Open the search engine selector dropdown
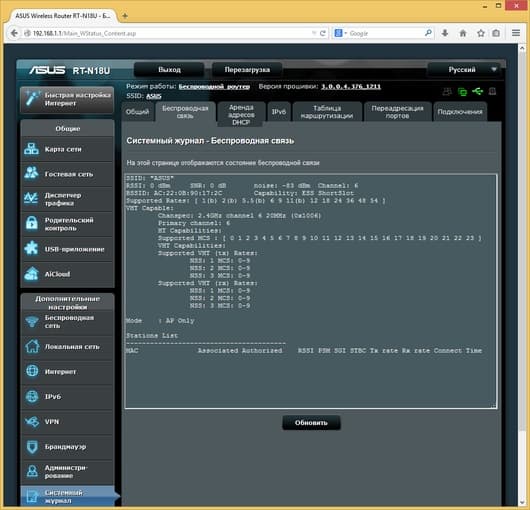The width and height of the screenshot is (530, 510). pyautogui.click(x=341, y=33)
